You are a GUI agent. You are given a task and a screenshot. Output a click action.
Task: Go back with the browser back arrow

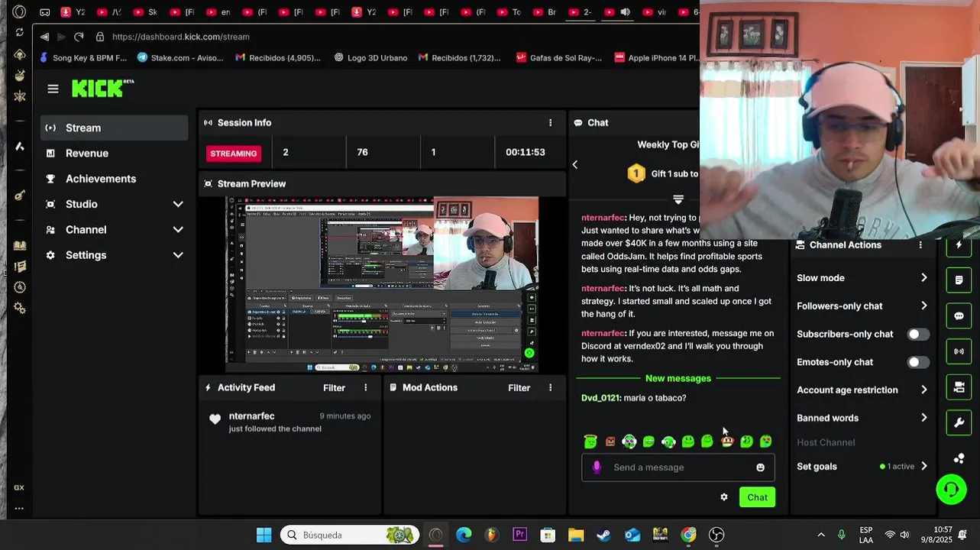44,37
